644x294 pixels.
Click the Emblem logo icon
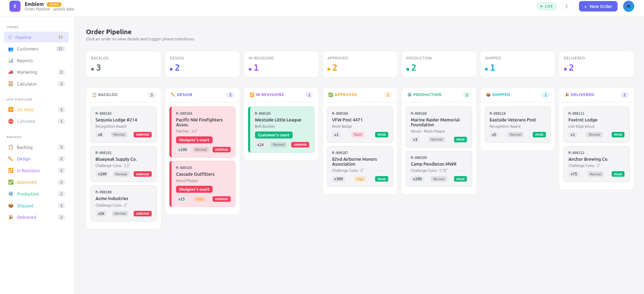pyautogui.click(x=15, y=6)
